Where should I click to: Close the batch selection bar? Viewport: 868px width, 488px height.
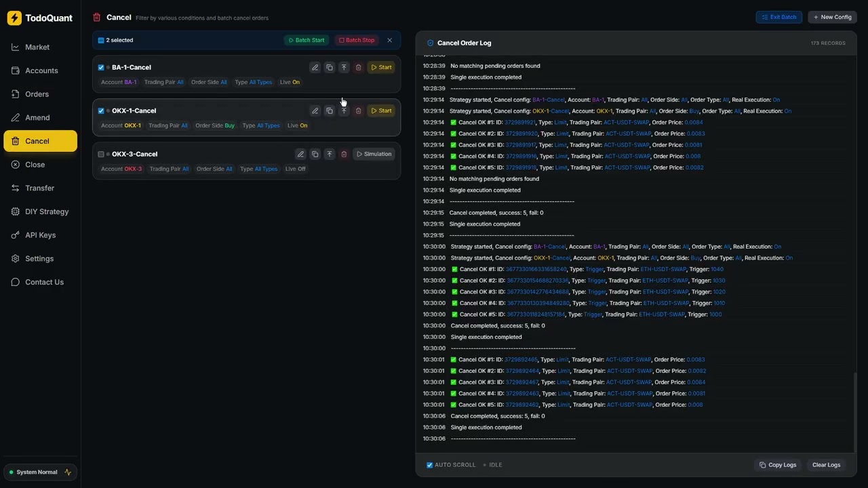(390, 41)
